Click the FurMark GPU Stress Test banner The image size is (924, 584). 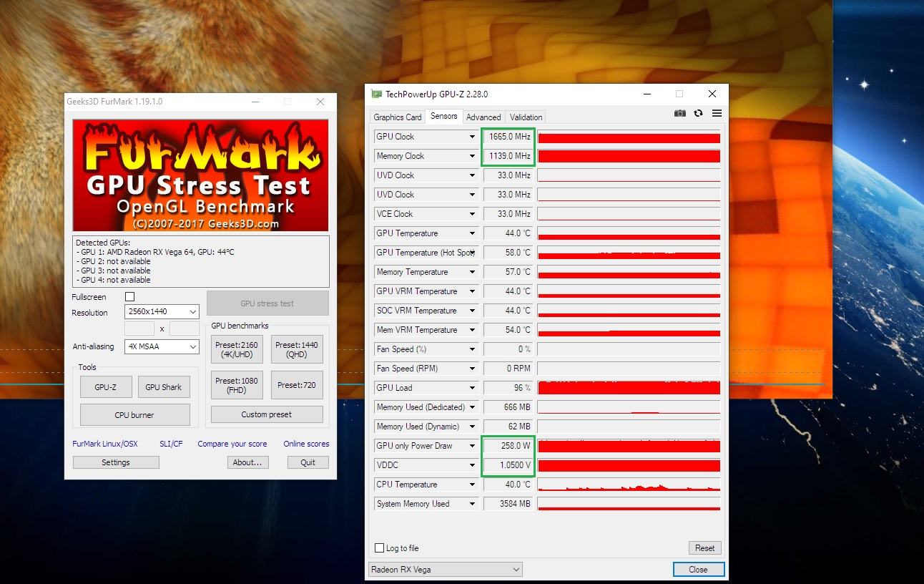tap(201, 175)
